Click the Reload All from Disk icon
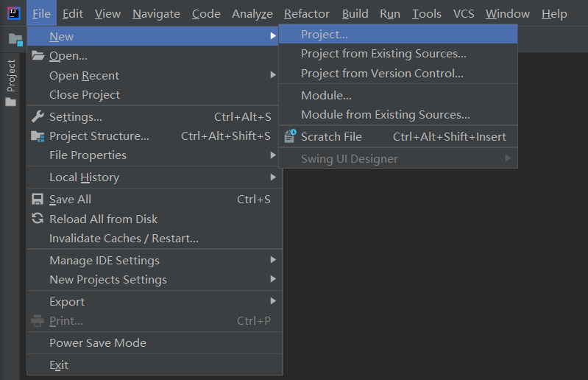 click(38, 219)
